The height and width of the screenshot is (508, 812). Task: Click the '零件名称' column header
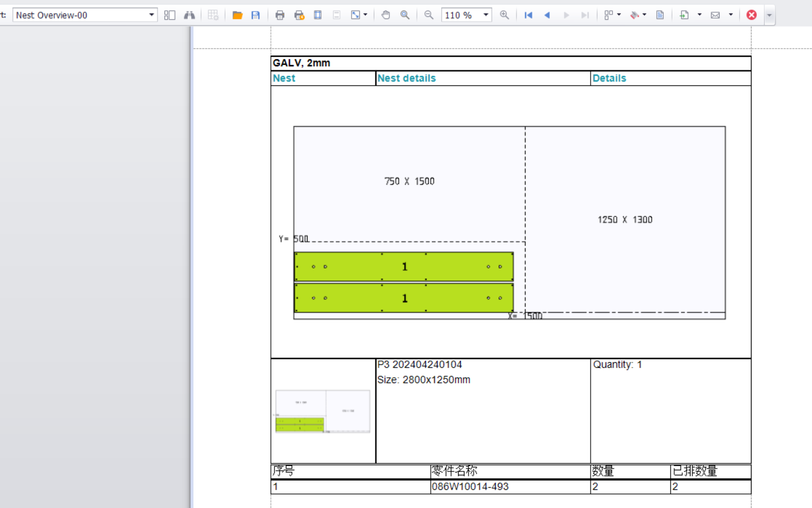[x=454, y=471]
